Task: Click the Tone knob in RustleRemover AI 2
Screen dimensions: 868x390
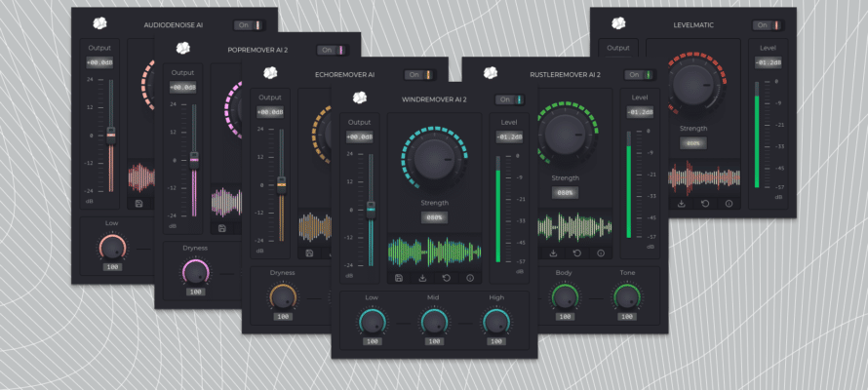Action: click(x=627, y=297)
